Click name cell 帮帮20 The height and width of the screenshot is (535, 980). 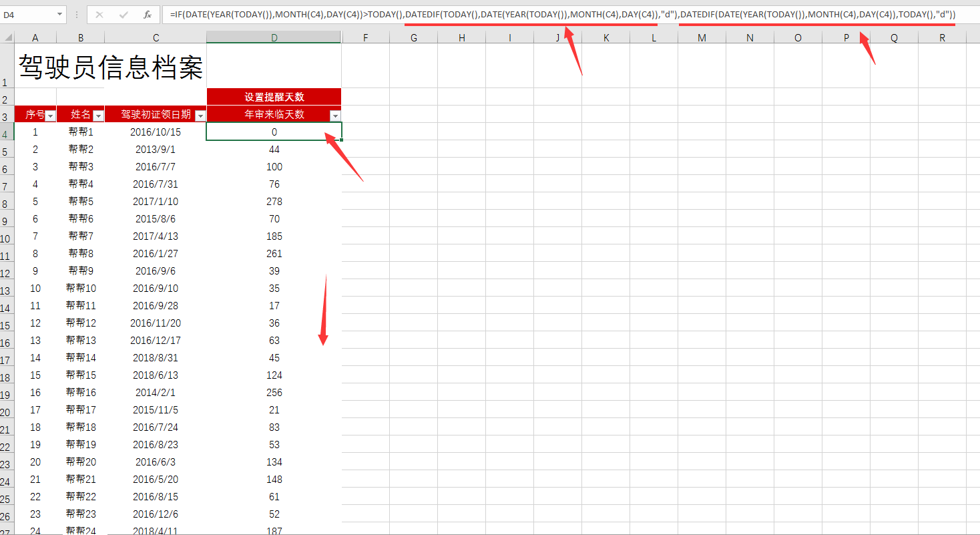(81, 462)
